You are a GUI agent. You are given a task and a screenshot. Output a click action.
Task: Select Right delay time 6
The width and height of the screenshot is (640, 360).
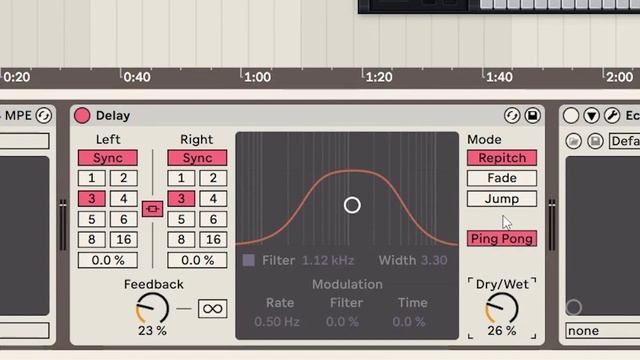tap(213, 219)
